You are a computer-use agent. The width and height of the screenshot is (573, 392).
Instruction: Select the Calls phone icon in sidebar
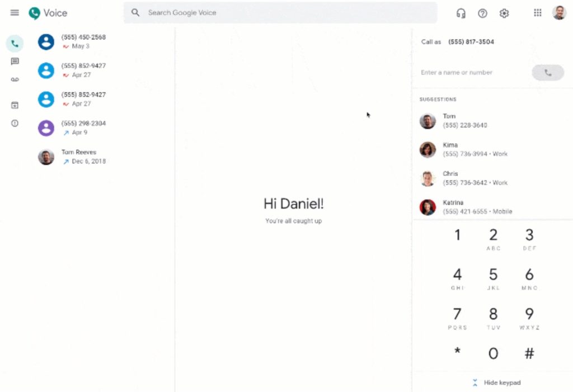tap(15, 44)
